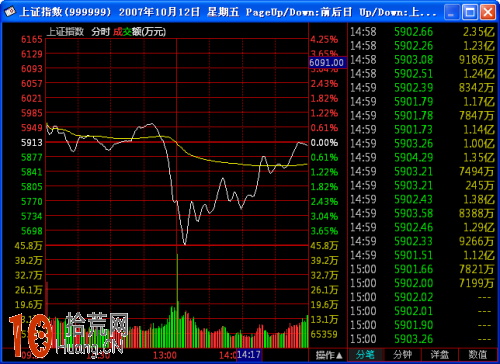500x364 pixels.
Task: Open the 数值 tab
Action: 477,355
